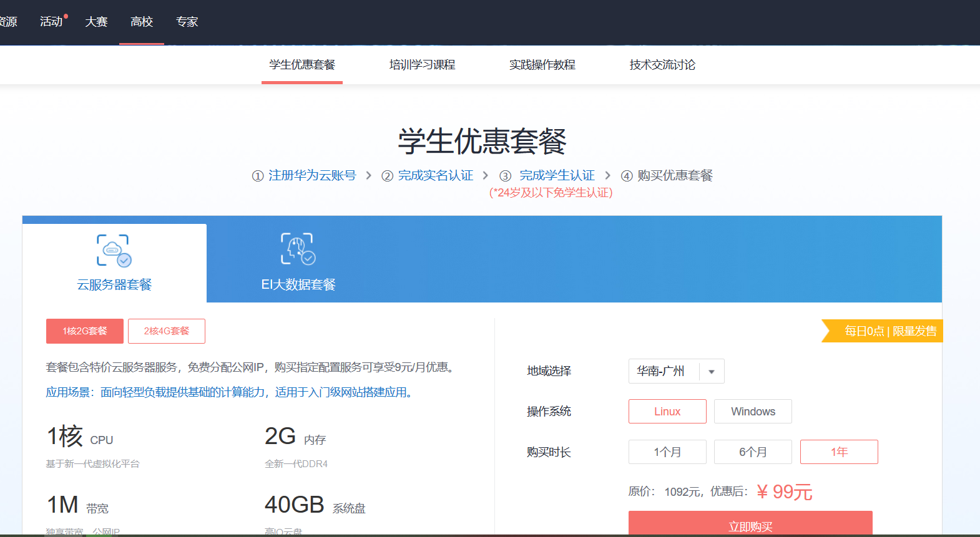The width and height of the screenshot is (980, 537).
Task: Choose the 2核4G套餐 option
Action: click(x=167, y=331)
